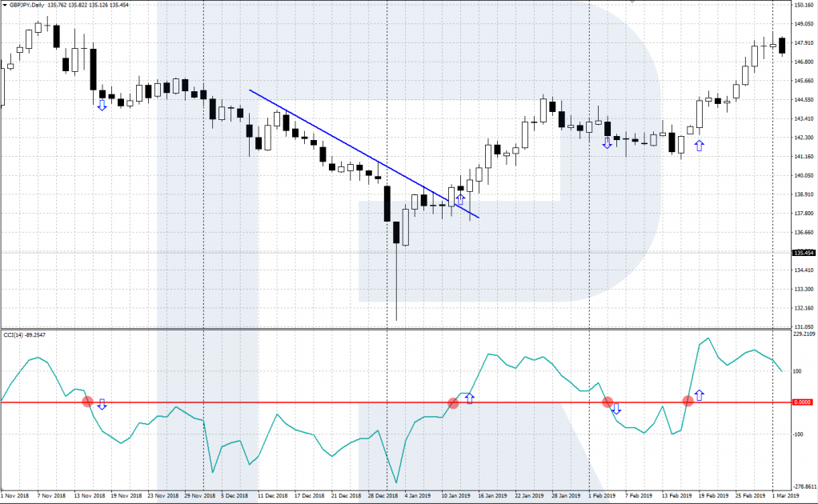
Task: Click the blue down arrow under the mid-November candles
Action: [102, 105]
